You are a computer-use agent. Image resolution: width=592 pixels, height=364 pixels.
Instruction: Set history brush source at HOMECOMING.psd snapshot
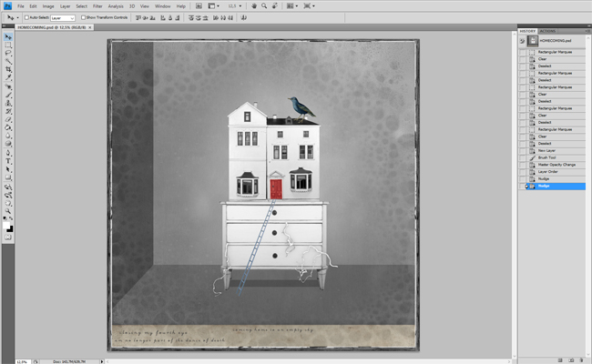point(523,41)
